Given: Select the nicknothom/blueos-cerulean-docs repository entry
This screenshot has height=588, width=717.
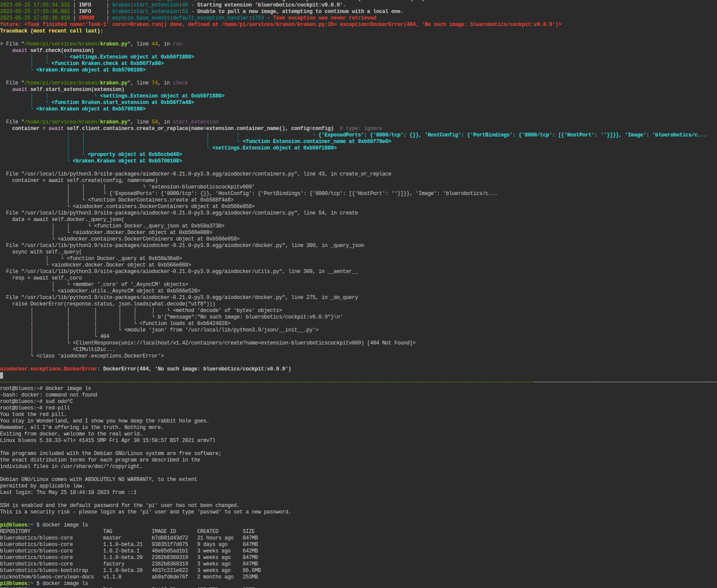Looking at the screenshot, I should pyautogui.click(x=47, y=577).
